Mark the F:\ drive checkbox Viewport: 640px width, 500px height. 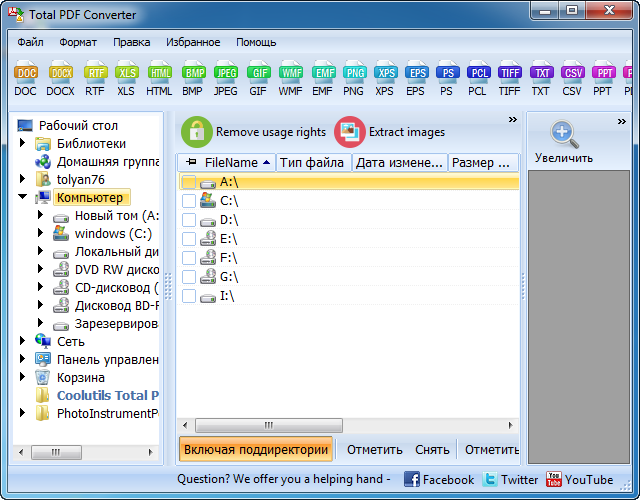pyautogui.click(x=189, y=258)
